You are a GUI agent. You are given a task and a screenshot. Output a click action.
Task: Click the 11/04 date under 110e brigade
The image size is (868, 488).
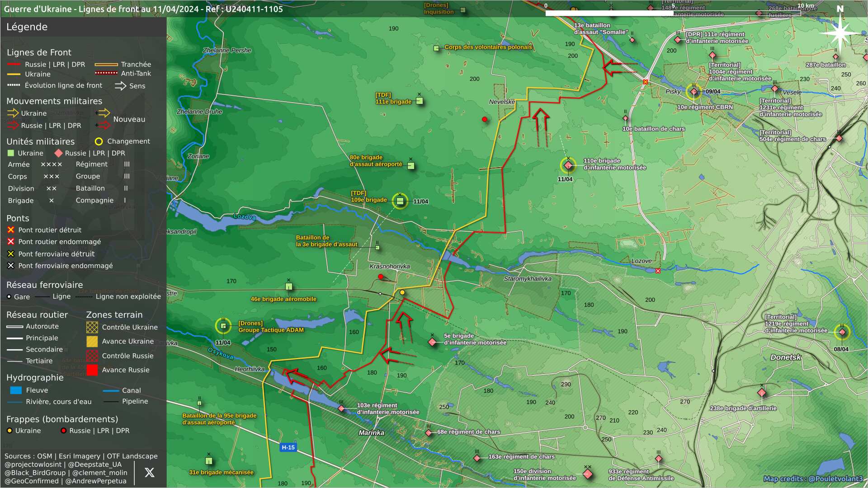point(565,179)
